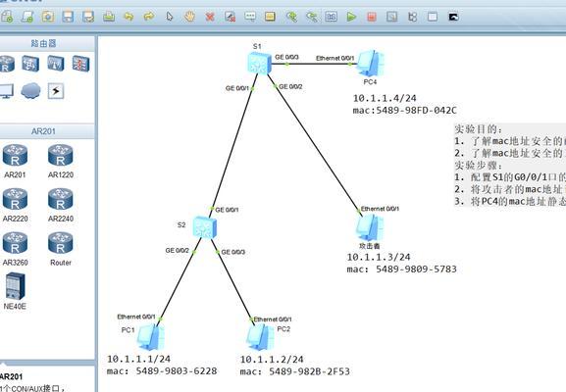Select the pointer cursor tool
The width and height of the screenshot is (566, 392).
[x=170, y=17]
